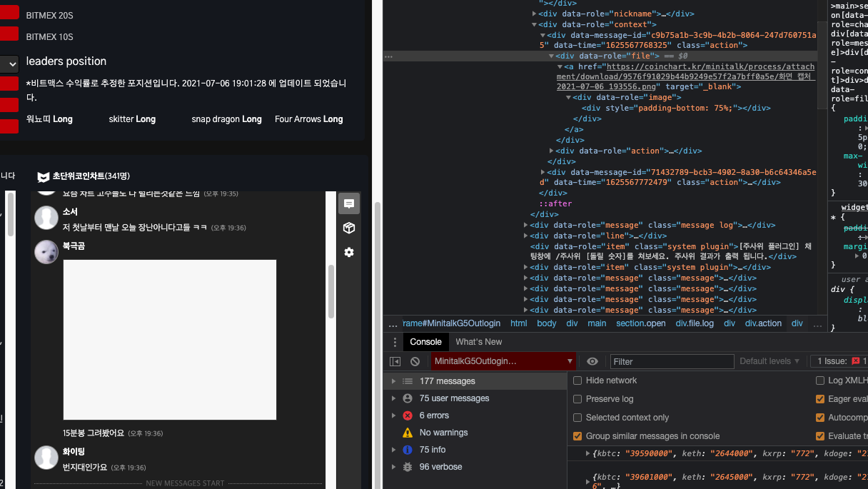Click the 177 messages list icon
The image size is (868, 489).
[x=408, y=381]
